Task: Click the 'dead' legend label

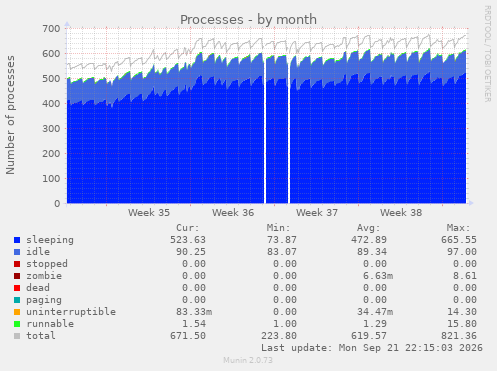Action: point(38,288)
